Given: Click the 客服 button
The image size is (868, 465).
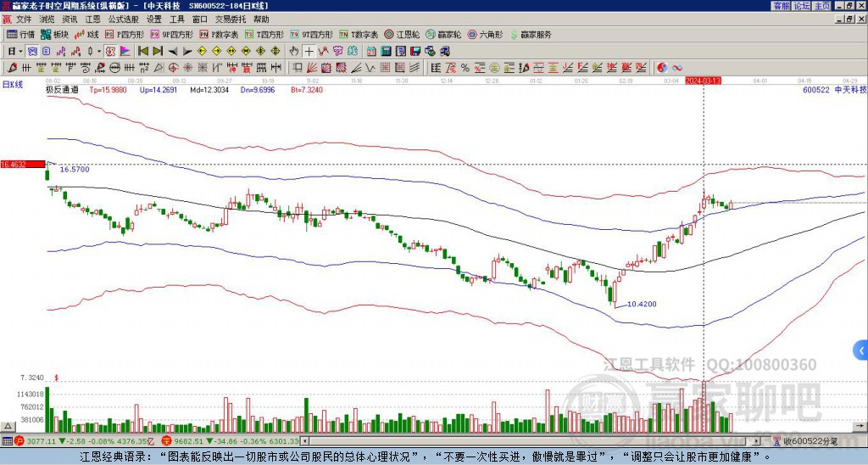Looking at the screenshot, I should [781, 6].
